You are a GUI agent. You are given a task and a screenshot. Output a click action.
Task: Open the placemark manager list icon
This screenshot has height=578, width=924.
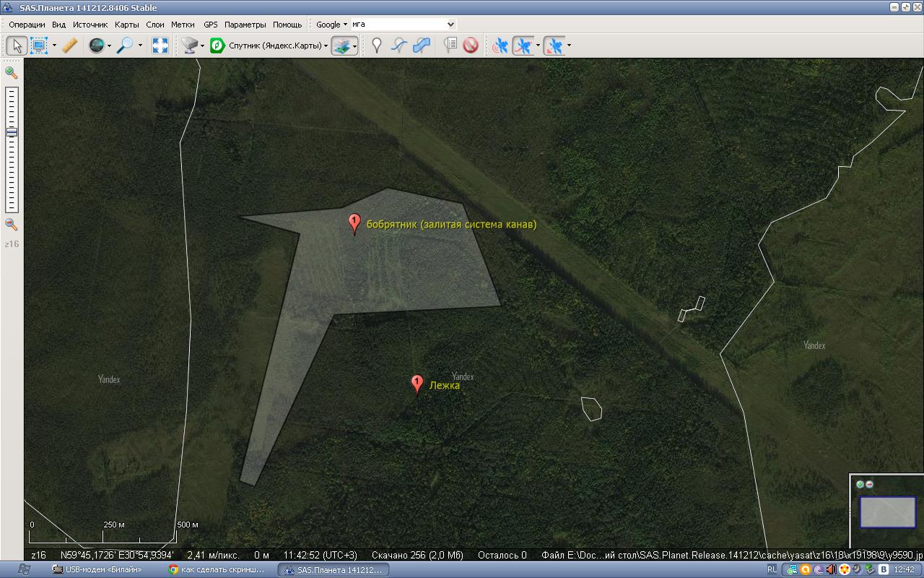pyautogui.click(x=450, y=46)
